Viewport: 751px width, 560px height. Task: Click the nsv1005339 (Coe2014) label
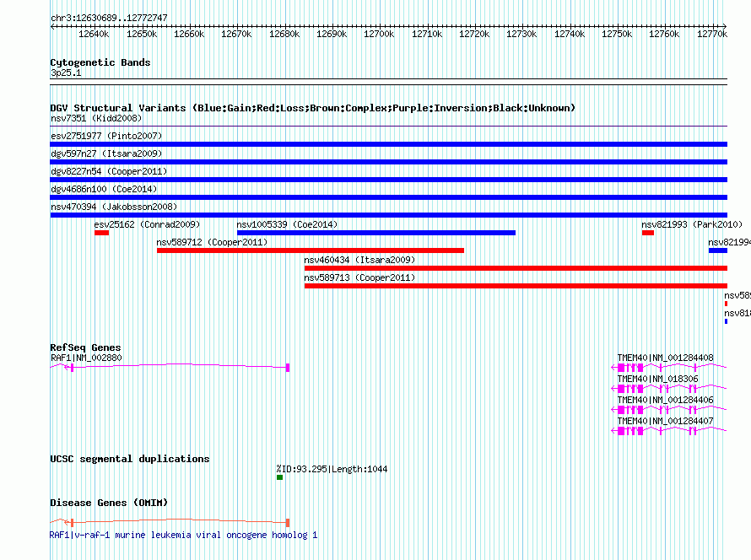[287, 224]
